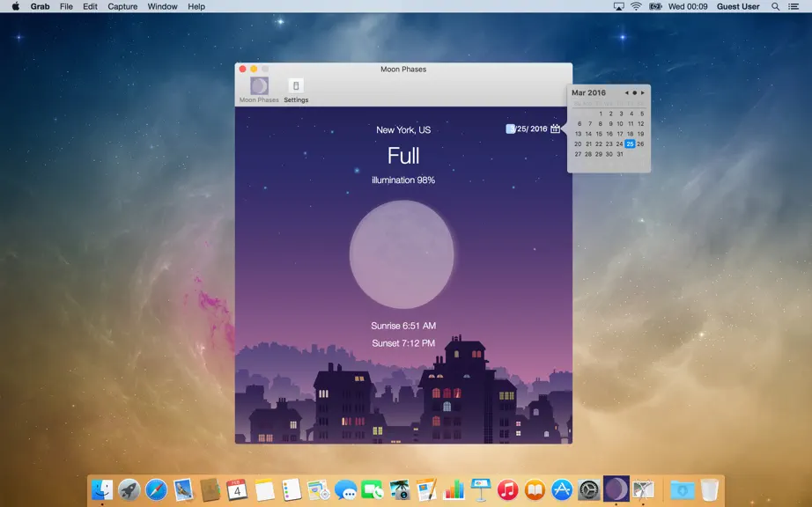812x507 pixels.
Task: Pick March 5 in the calendar
Action: (x=642, y=114)
